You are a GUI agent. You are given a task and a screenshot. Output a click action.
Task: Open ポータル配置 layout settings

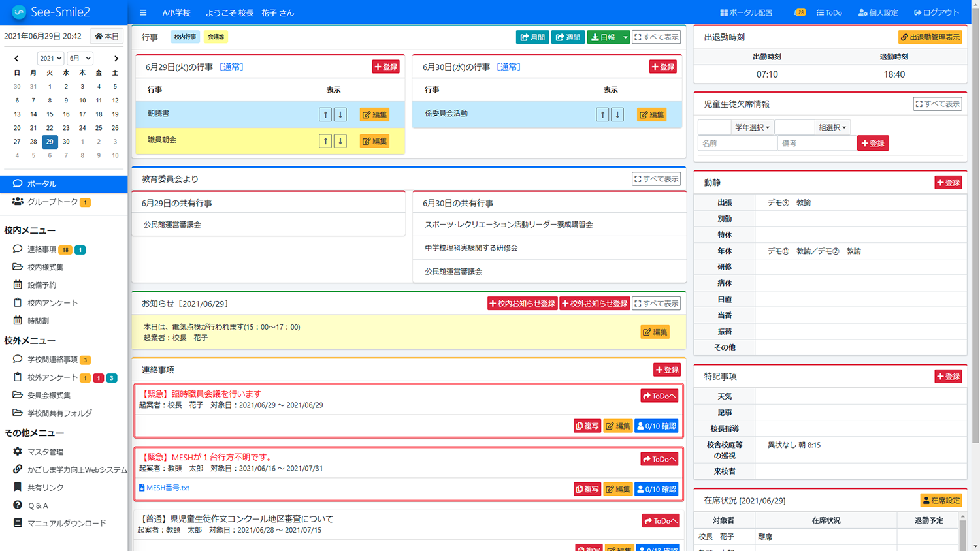(746, 12)
